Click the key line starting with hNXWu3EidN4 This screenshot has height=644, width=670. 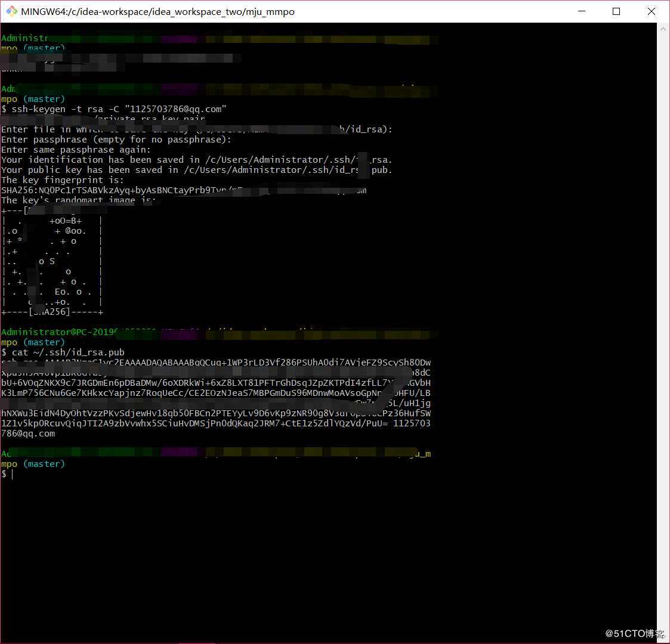[x=216, y=413]
